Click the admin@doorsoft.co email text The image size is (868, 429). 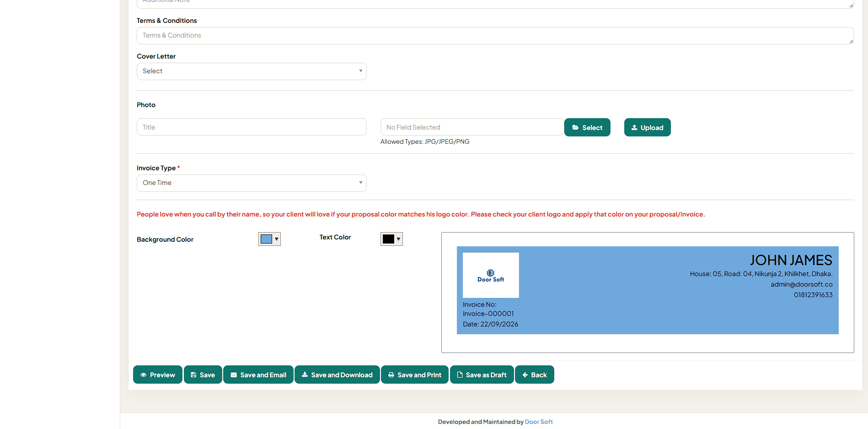(801, 284)
